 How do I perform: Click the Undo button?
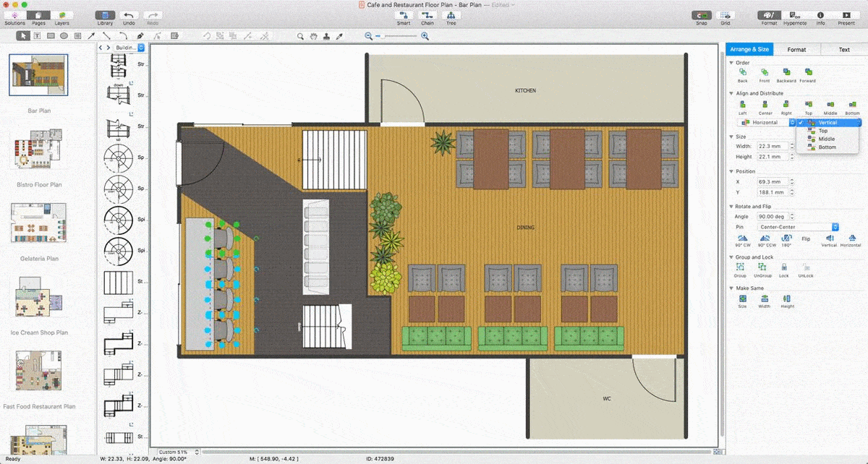(x=129, y=15)
